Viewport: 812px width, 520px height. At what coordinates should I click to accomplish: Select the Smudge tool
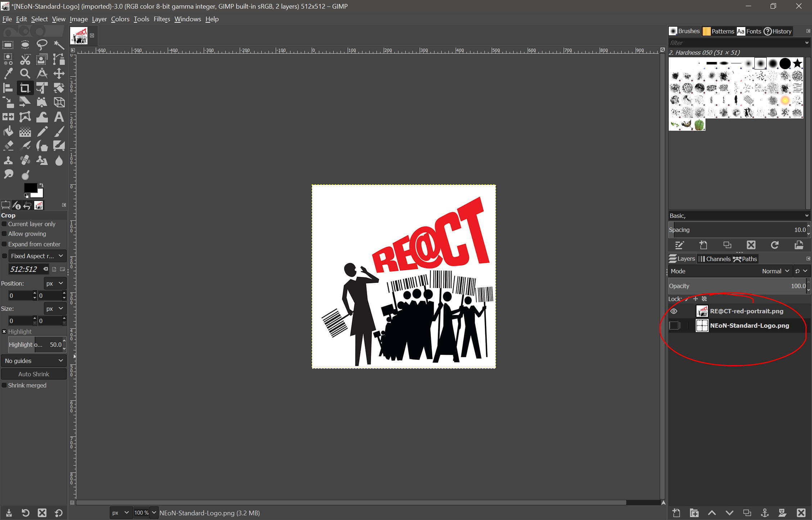8,175
